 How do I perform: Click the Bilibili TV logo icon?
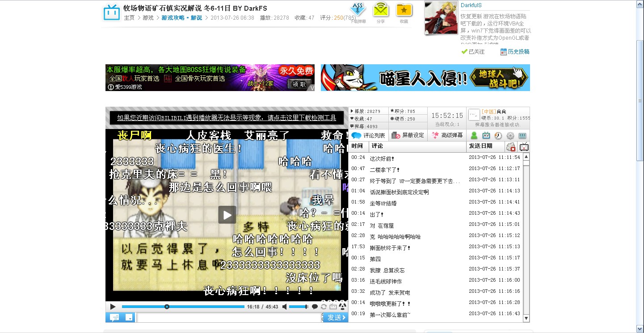click(111, 12)
